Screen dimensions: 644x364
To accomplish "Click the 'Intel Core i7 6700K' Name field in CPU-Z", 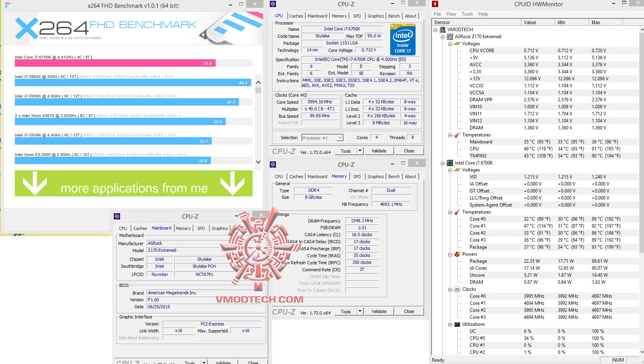I will tap(342, 29).
